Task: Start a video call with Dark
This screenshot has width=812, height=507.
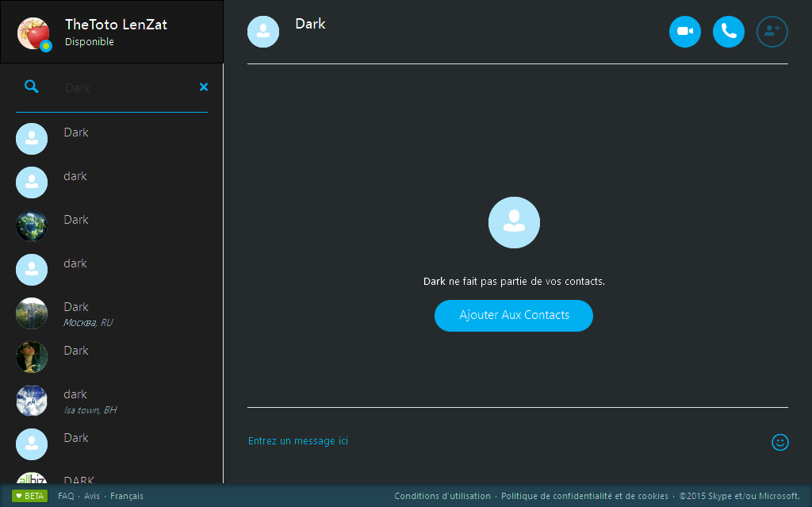Action: (x=684, y=32)
